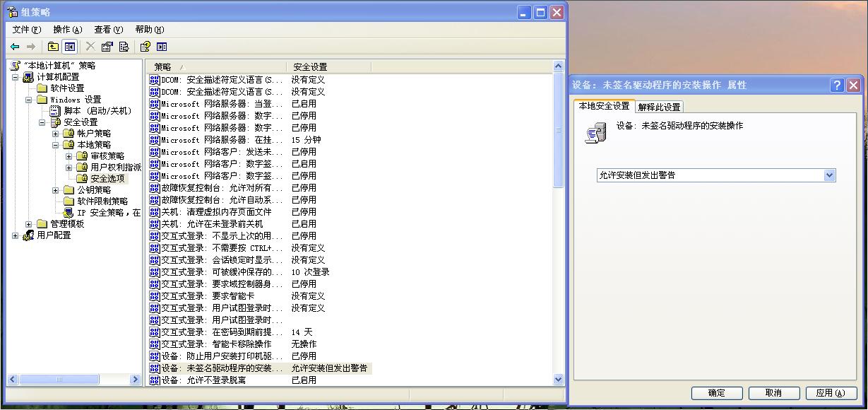Click the Delete (X) toolbar icon

click(90, 47)
